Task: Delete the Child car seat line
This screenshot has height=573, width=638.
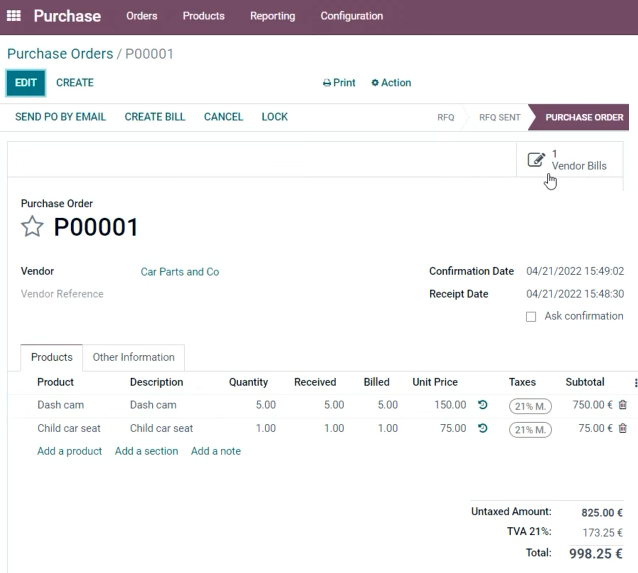Action: (623, 428)
